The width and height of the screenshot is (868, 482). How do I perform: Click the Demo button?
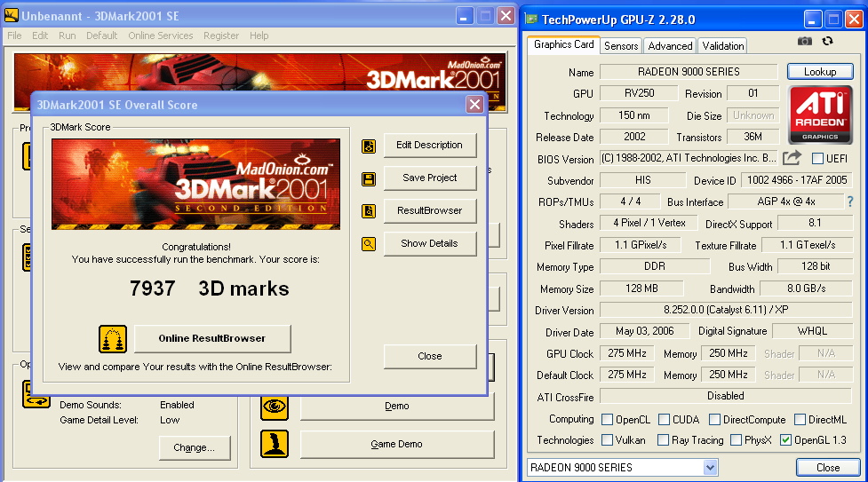click(x=397, y=407)
